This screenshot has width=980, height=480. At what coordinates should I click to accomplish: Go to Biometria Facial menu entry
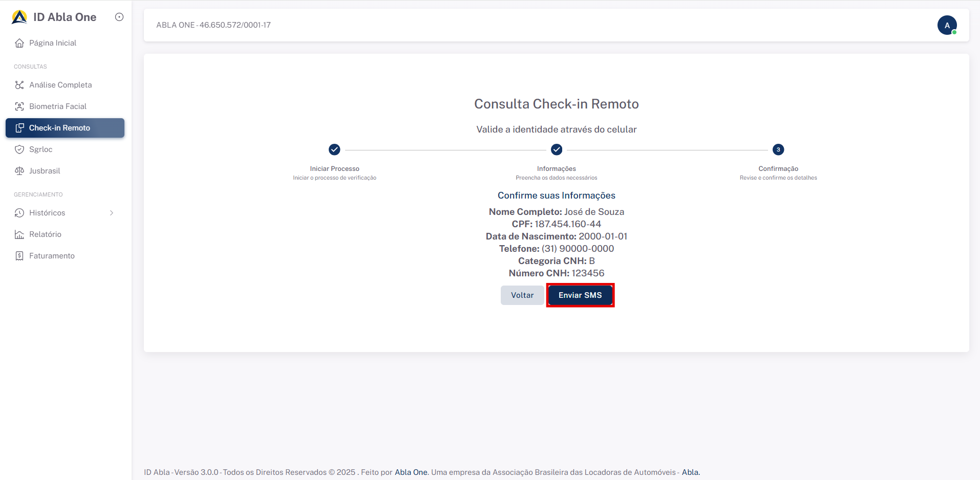[x=58, y=106]
